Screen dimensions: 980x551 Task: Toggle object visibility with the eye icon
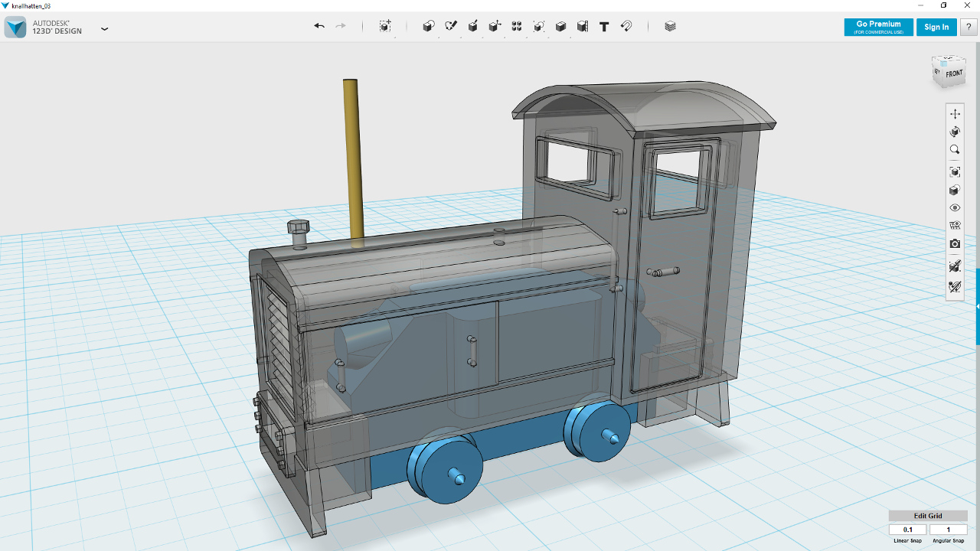(x=955, y=208)
